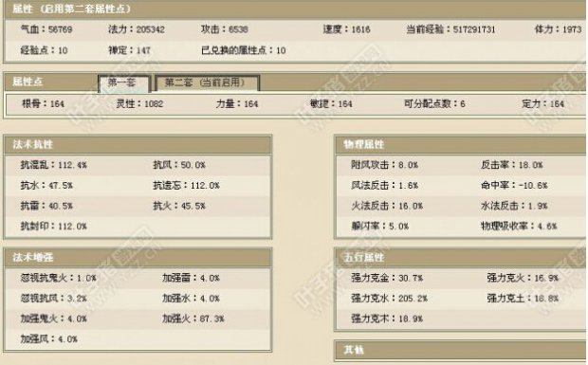Screen dimensions: 588x365
Task: Click the 属性点 panel label
Action: 28,82
